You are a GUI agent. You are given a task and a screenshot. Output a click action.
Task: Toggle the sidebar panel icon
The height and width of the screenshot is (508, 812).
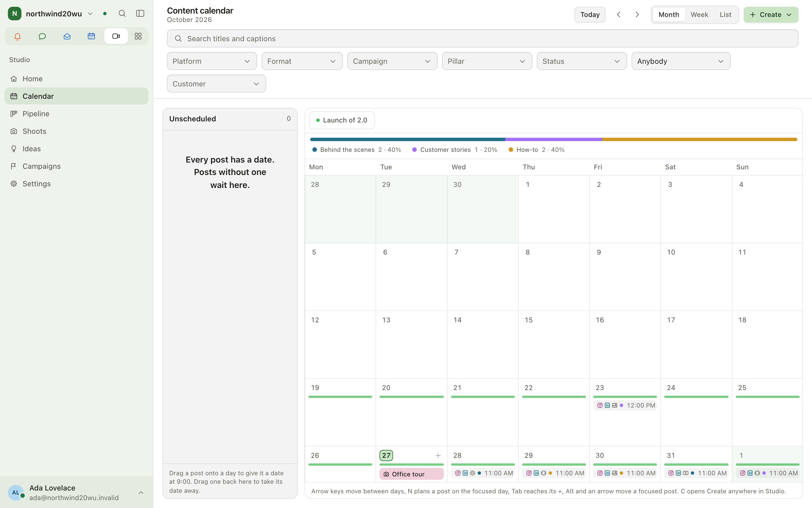click(x=140, y=14)
